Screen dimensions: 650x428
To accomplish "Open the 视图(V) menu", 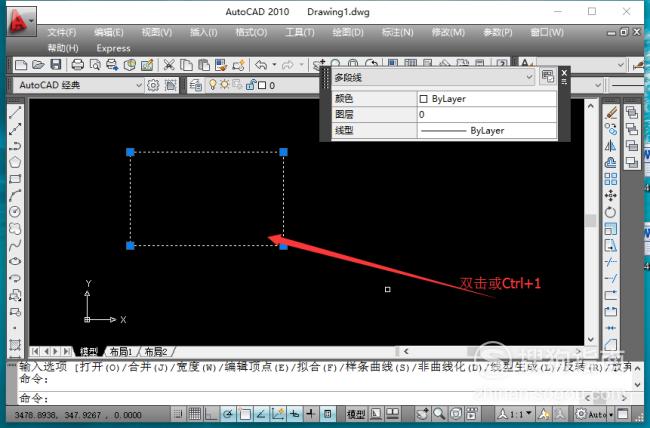I will [157, 32].
